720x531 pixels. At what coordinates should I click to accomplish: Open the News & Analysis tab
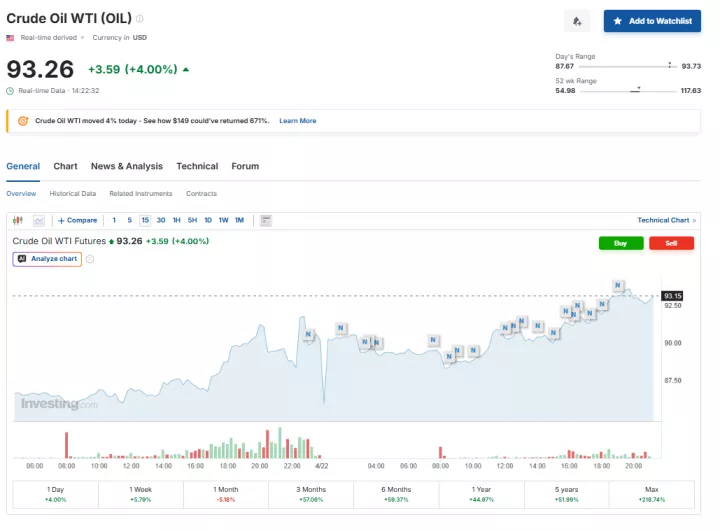pos(126,167)
